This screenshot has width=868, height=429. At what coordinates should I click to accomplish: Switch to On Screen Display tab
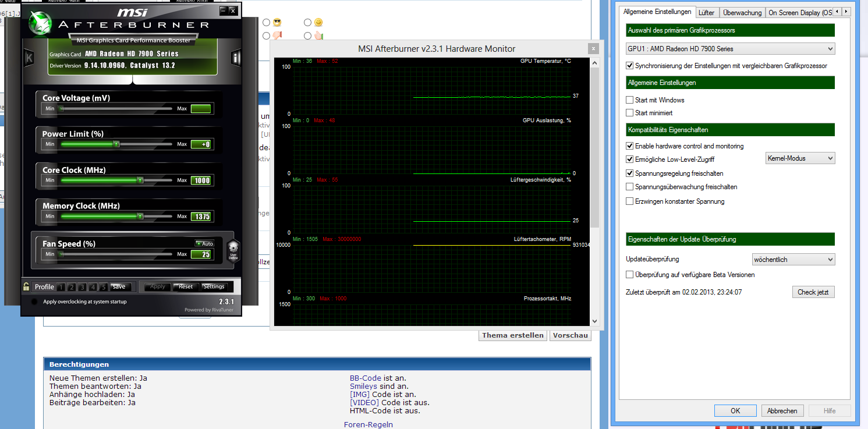click(799, 12)
